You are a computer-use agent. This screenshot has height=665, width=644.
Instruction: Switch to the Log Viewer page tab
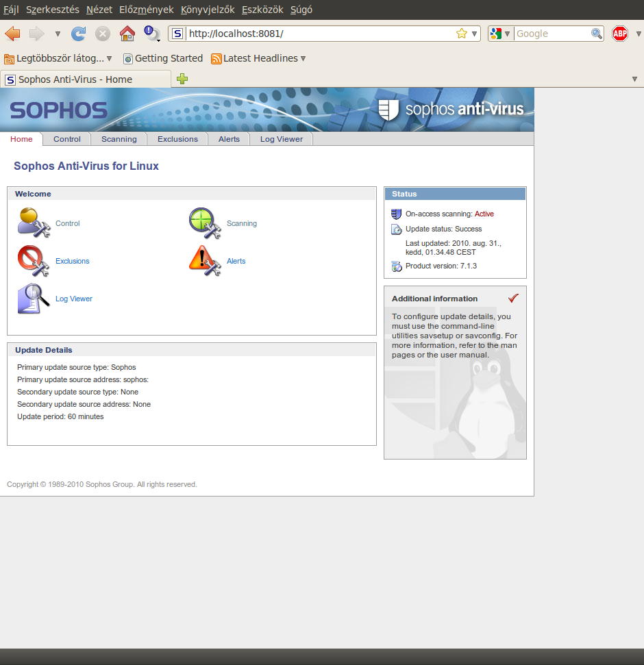[x=282, y=139]
